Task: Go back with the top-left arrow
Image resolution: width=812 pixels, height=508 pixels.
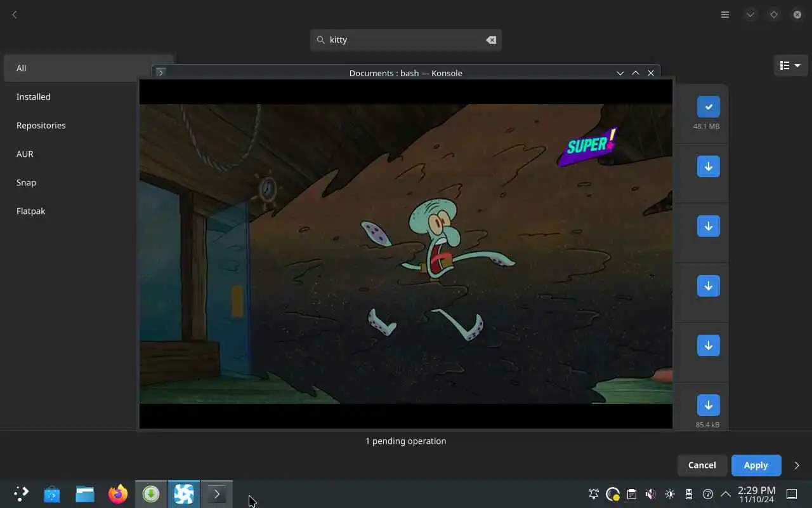Action: [x=14, y=15]
